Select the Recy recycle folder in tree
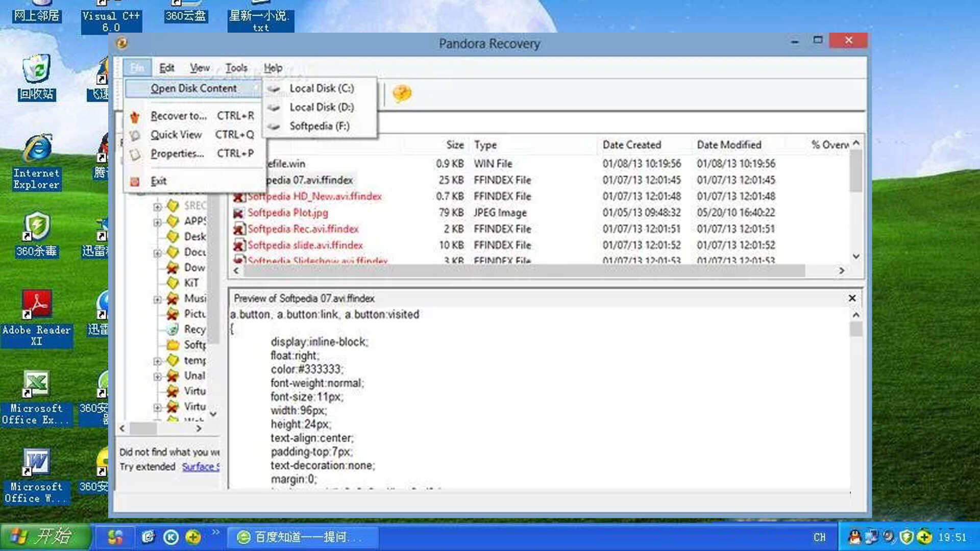The width and height of the screenshot is (980, 551). [194, 330]
